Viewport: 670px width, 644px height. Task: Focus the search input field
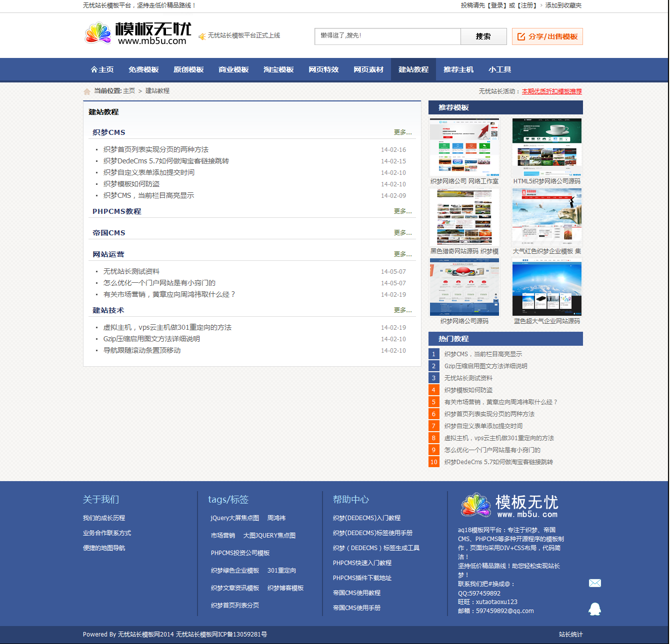coord(387,36)
